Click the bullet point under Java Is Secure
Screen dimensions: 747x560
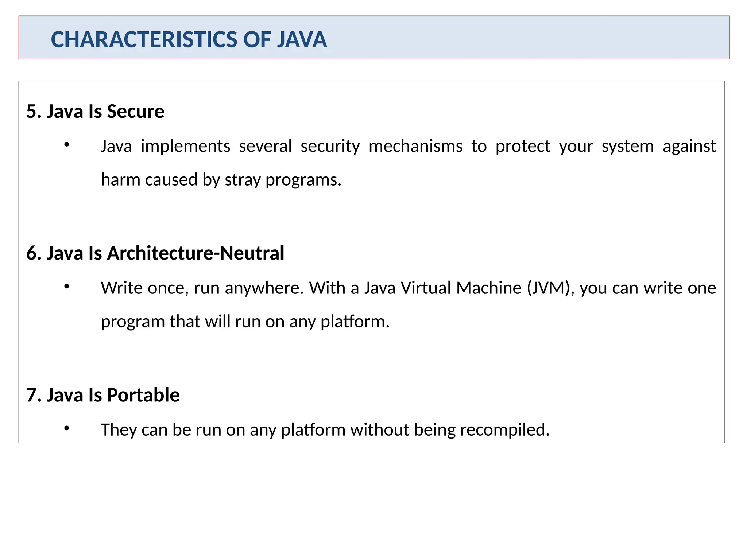(x=66, y=145)
